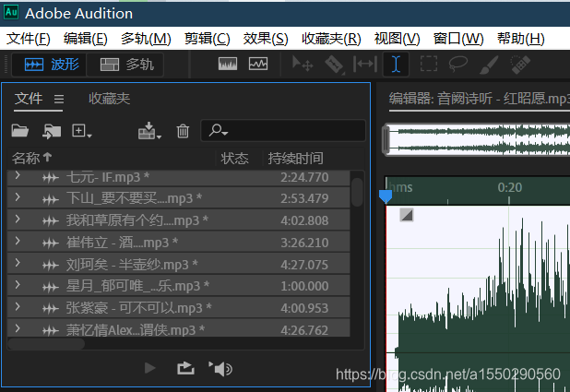570x392 pixels.
Task: Expand the 星月_郁可唯 file row
Action: click(x=18, y=285)
